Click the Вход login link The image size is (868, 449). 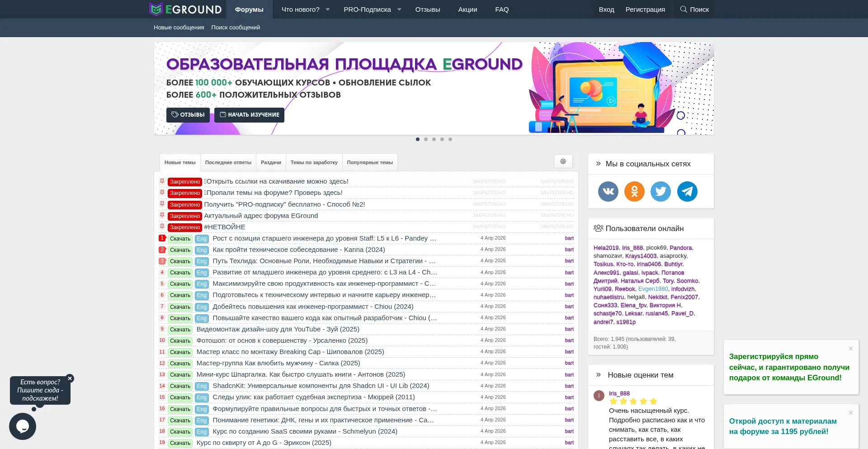pyautogui.click(x=606, y=9)
